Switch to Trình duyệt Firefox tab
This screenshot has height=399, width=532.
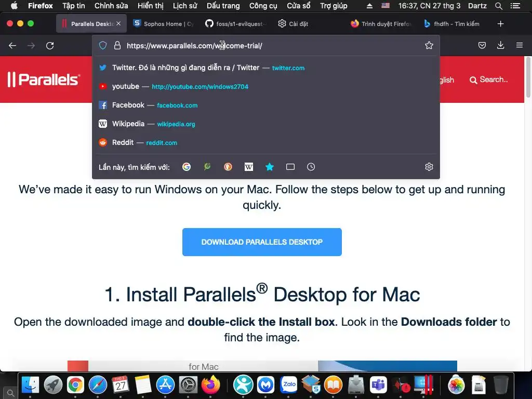381,24
